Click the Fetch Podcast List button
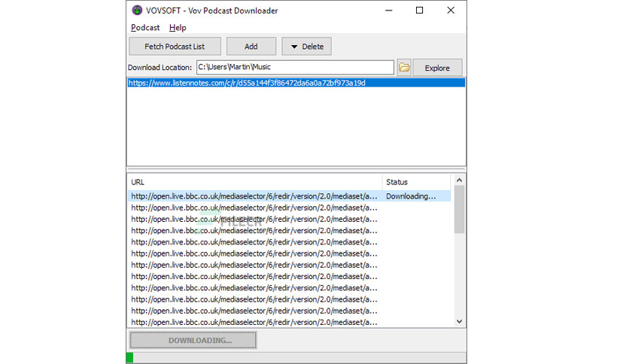Image resolution: width=629 pixels, height=364 pixels. tap(175, 47)
